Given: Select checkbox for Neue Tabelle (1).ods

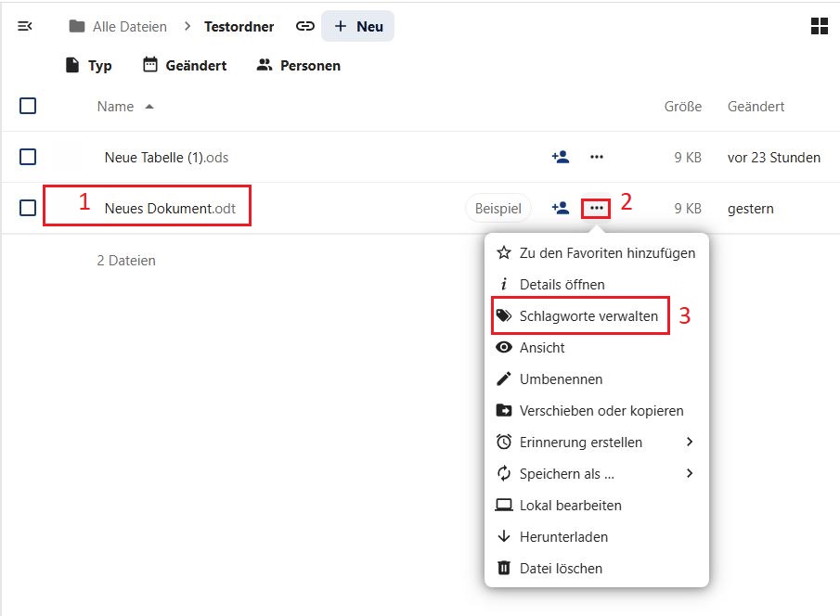Looking at the screenshot, I should click(28, 157).
